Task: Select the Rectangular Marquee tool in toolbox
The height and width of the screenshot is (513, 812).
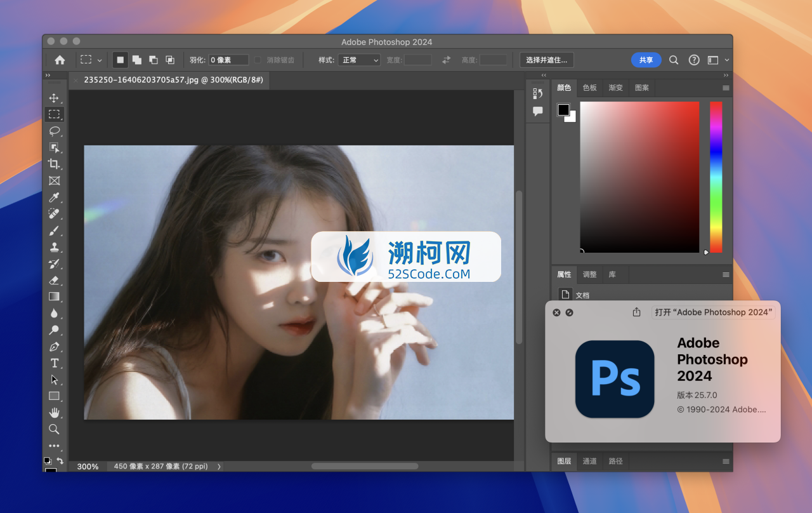Action: (x=54, y=114)
